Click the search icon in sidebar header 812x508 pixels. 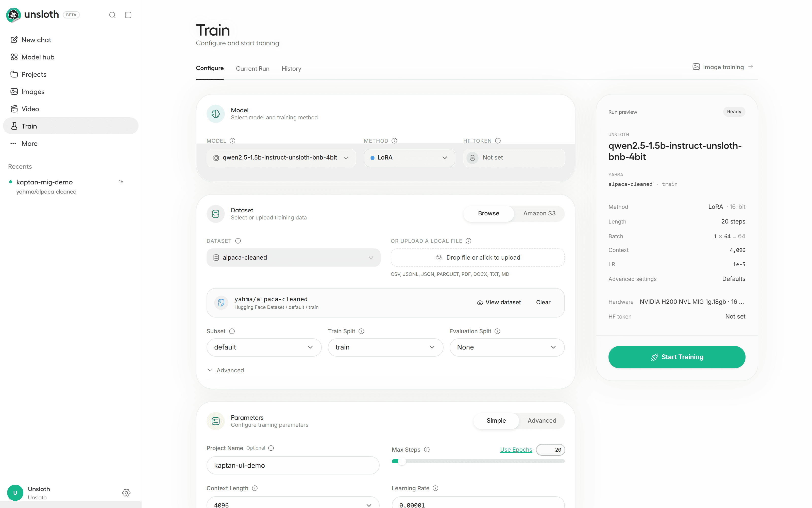tap(112, 15)
